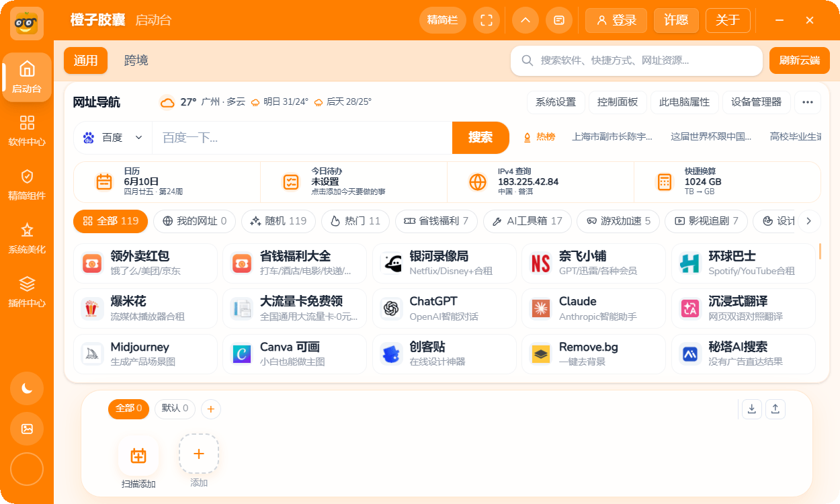Select the 我的网址 category chip
Viewport: 840px width, 504px height.
click(x=194, y=221)
